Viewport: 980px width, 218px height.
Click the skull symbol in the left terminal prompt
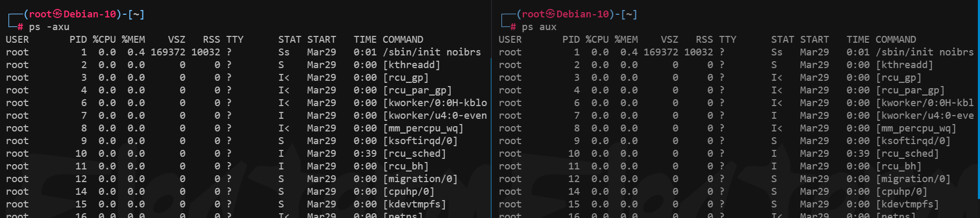57,14
